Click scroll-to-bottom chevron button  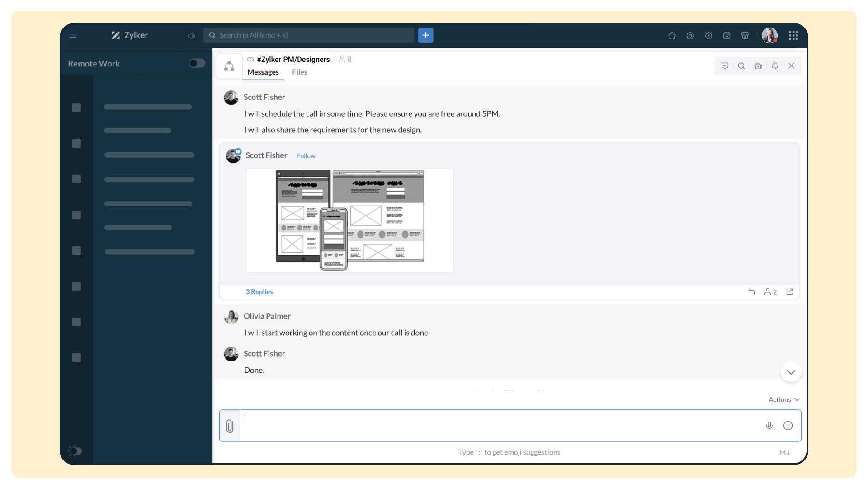point(791,372)
